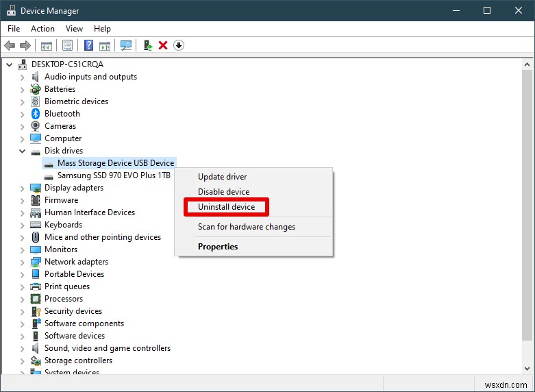Expand Software components category arrow
This screenshot has height=392, width=535.
point(22,323)
